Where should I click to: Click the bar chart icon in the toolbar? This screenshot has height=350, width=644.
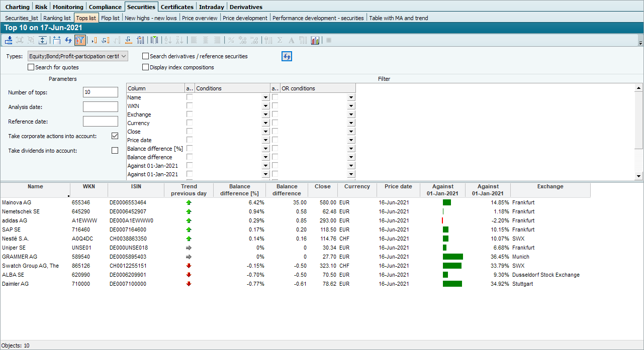[315, 40]
